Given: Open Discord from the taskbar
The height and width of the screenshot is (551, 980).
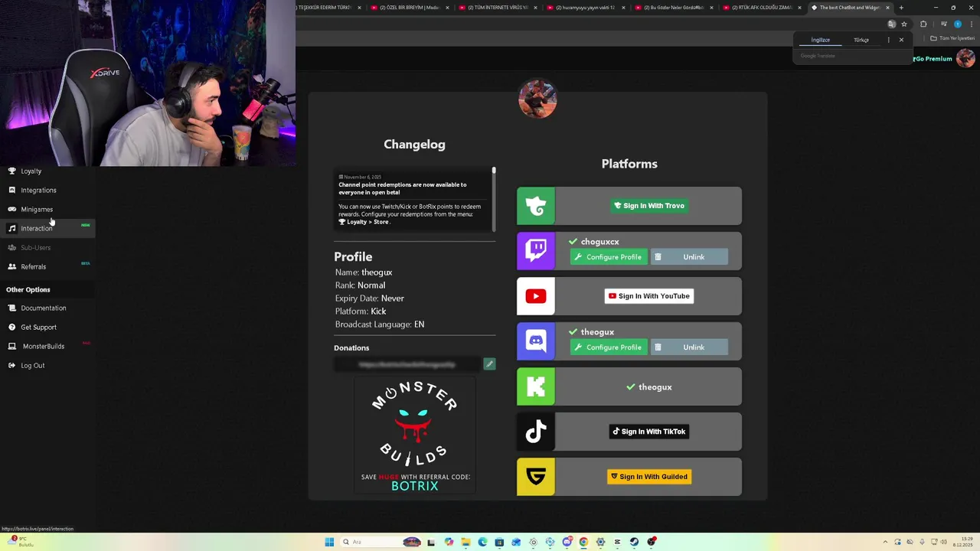Looking at the screenshot, I should pyautogui.click(x=567, y=542).
